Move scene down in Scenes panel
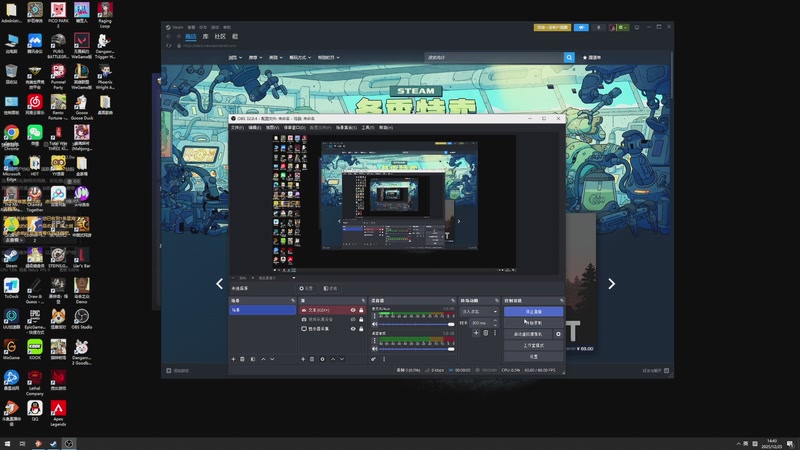This screenshot has width=800, height=450. [272, 359]
